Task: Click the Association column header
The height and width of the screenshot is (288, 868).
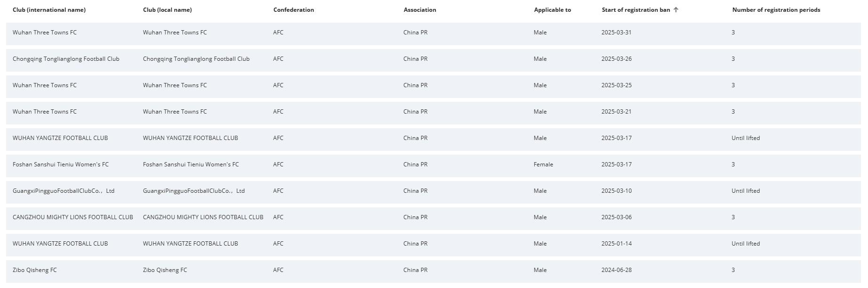Action: tap(420, 10)
